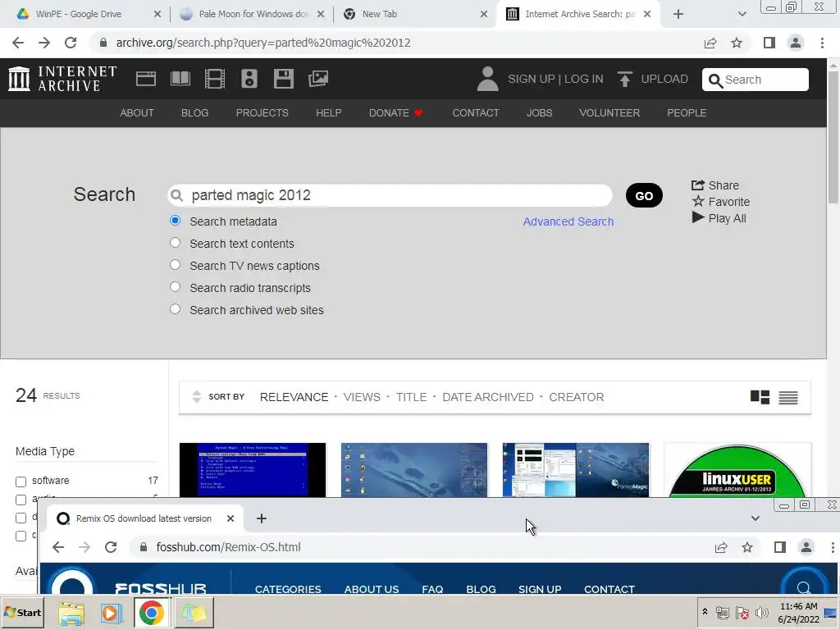Screen dimensions: 840x630
Task: Click the Share link beside search
Action: point(715,185)
